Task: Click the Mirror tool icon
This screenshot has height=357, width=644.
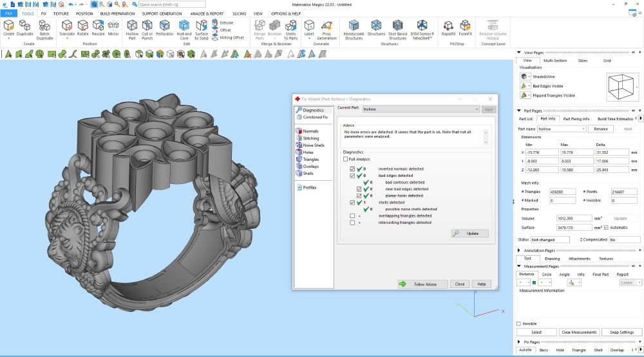Action: coord(113,29)
